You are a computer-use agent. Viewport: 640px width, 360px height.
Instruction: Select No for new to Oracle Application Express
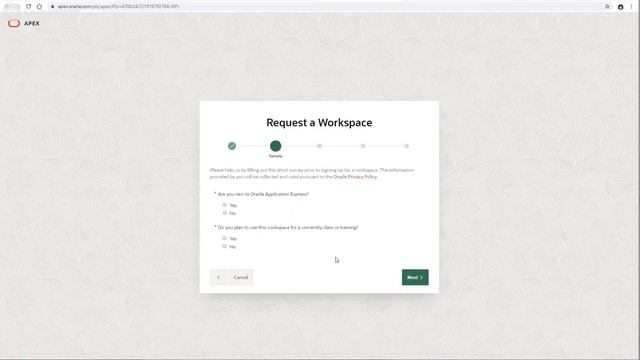click(224, 213)
